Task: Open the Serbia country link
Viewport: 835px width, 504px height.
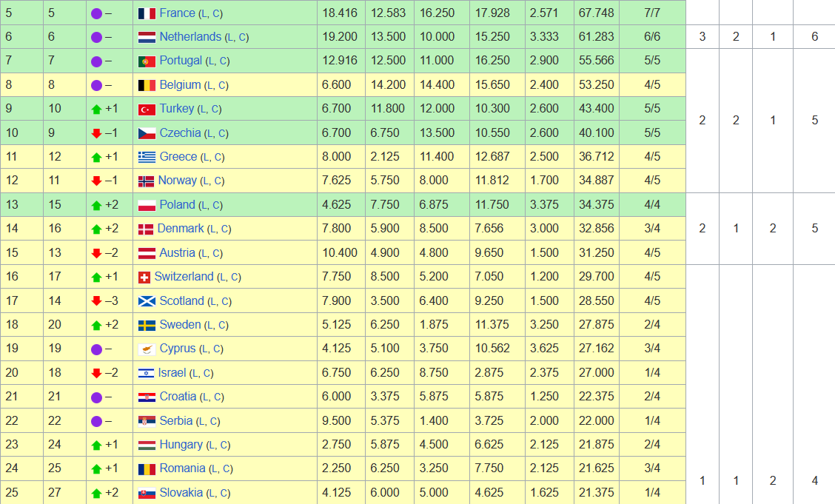Action: [x=175, y=420]
